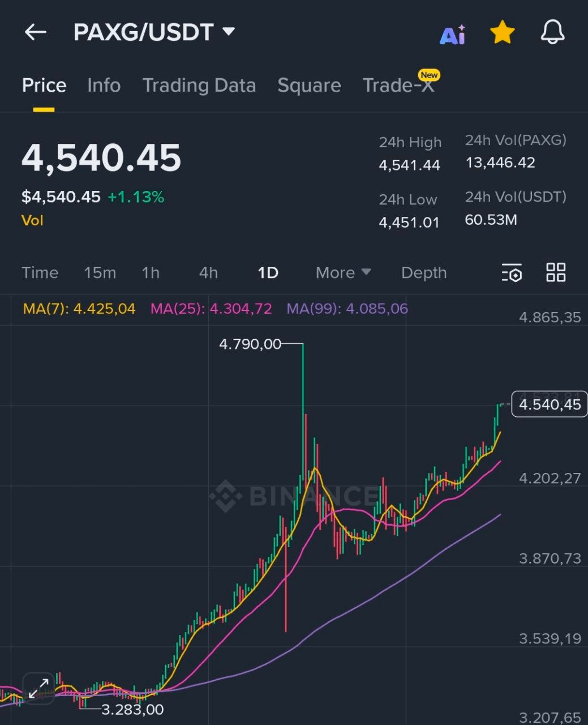Open the More timeframes dropdown

(343, 273)
